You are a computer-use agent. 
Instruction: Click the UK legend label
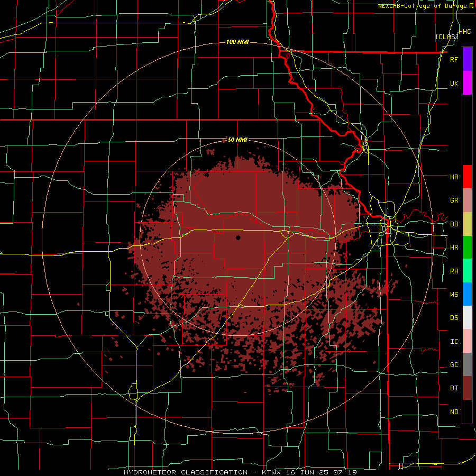coord(454,83)
